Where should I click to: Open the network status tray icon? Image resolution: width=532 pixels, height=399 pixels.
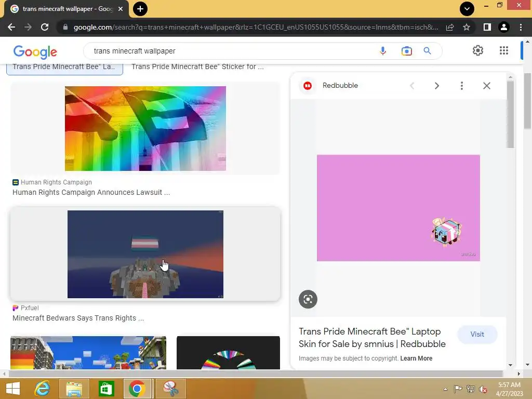[x=471, y=389]
